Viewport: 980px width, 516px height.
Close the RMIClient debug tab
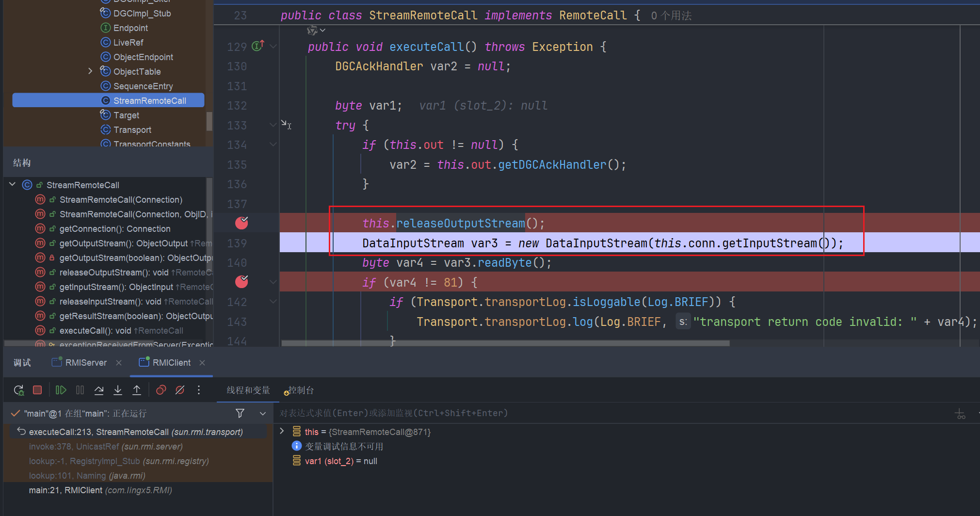202,363
